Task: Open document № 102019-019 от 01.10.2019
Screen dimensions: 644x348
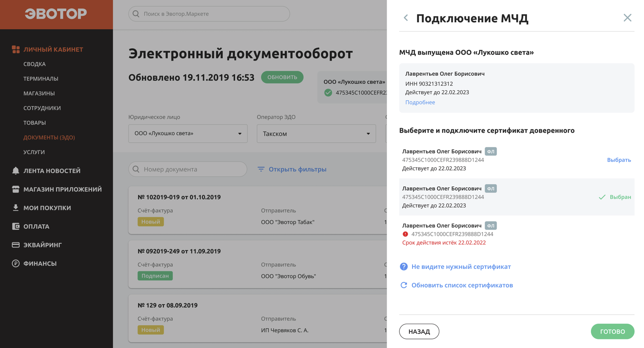Action: coord(179,197)
